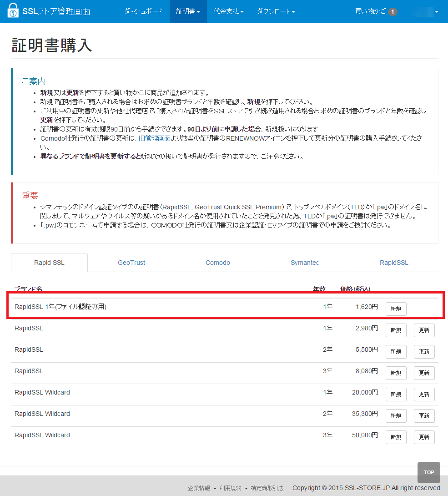The width and height of the screenshot is (448, 496).
Task: Go to ダッシュボード in the navigation bar
Action: pos(143,11)
